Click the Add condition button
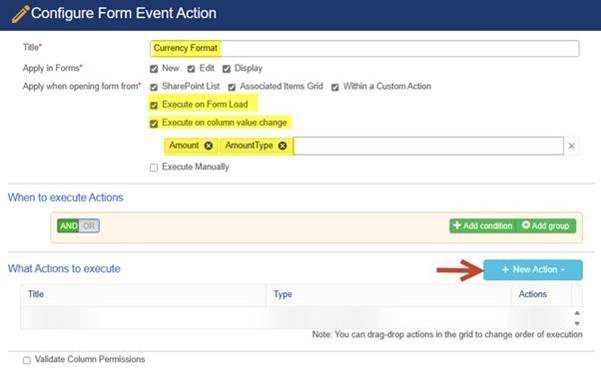 (483, 226)
